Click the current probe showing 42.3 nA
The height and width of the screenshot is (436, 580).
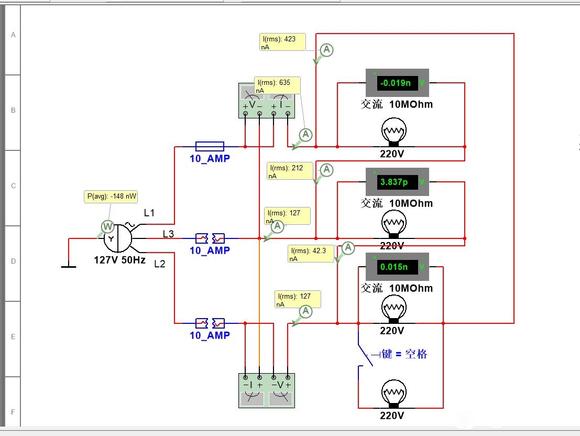[348, 248]
